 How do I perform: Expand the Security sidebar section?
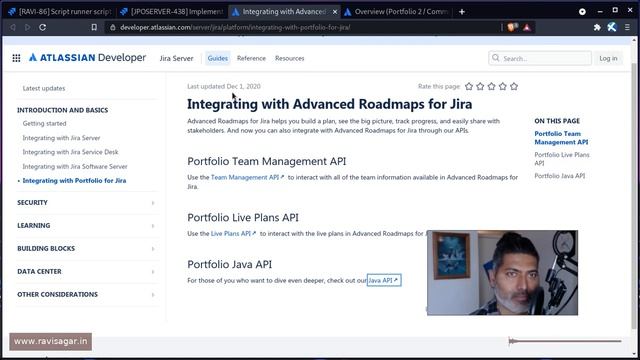[86, 202]
